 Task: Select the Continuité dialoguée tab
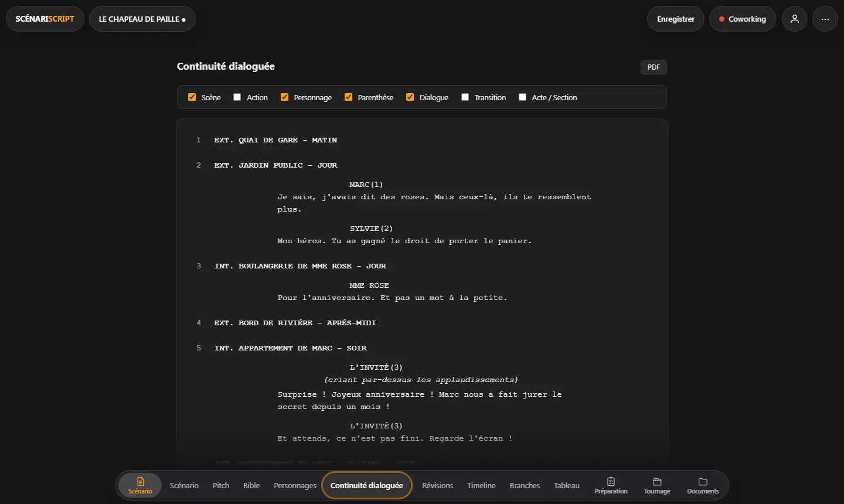pyautogui.click(x=367, y=485)
